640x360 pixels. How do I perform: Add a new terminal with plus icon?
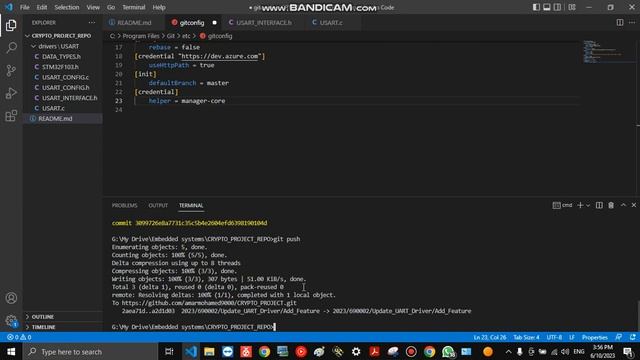(x=580, y=205)
